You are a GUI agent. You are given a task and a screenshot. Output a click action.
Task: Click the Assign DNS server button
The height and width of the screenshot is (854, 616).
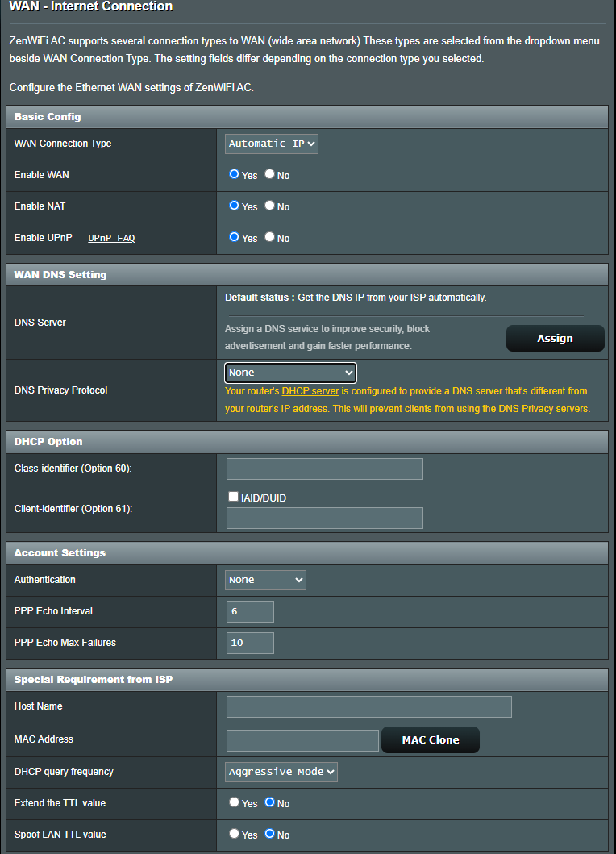[x=555, y=339]
